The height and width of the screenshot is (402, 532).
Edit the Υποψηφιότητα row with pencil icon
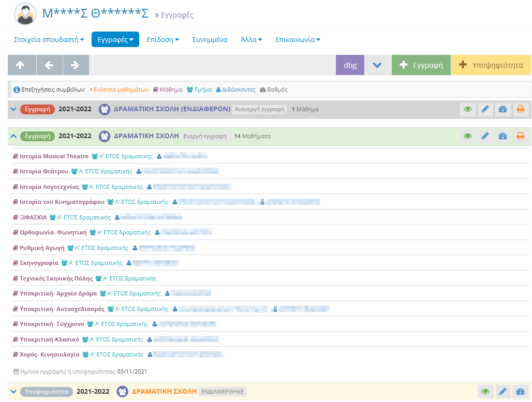click(503, 392)
